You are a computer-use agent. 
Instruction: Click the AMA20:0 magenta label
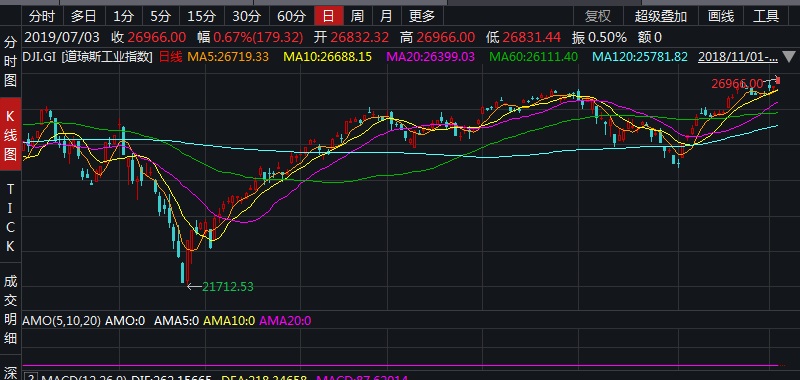pyautogui.click(x=285, y=321)
